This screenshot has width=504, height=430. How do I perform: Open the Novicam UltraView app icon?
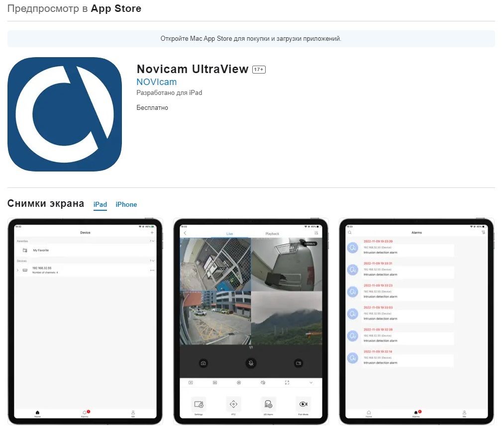pyautogui.click(x=65, y=114)
